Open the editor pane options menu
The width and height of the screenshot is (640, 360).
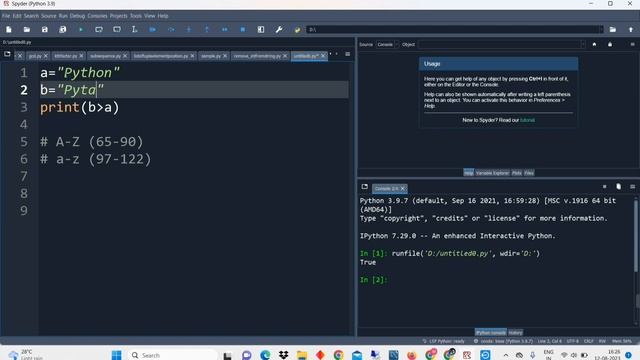click(347, 54)
